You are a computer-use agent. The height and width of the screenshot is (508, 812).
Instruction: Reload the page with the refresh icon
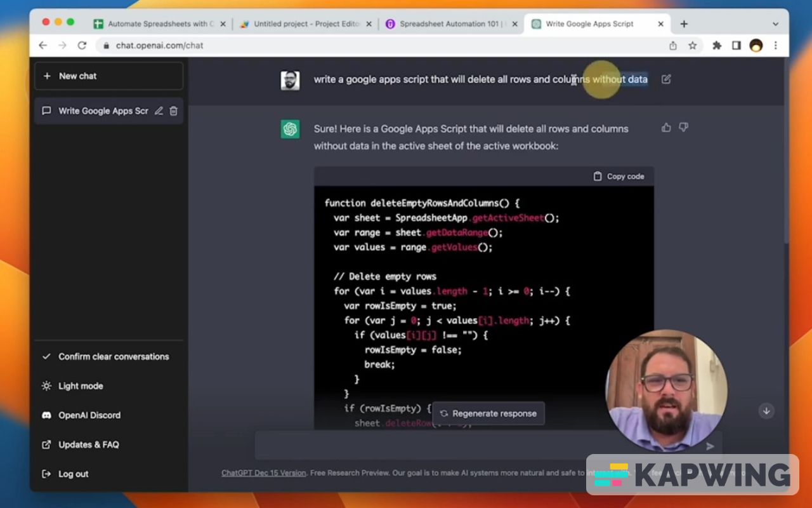coord(82,45)
